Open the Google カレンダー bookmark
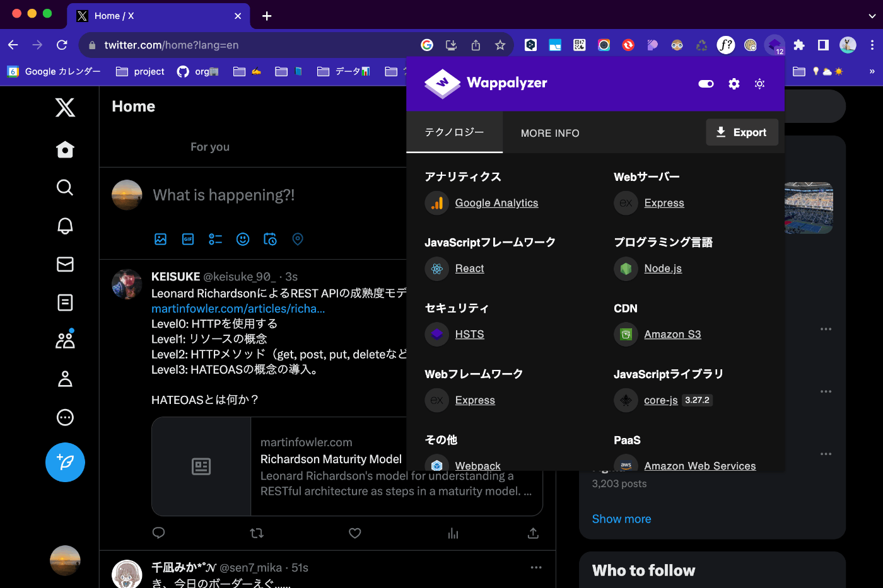 (x=54, y=72)
